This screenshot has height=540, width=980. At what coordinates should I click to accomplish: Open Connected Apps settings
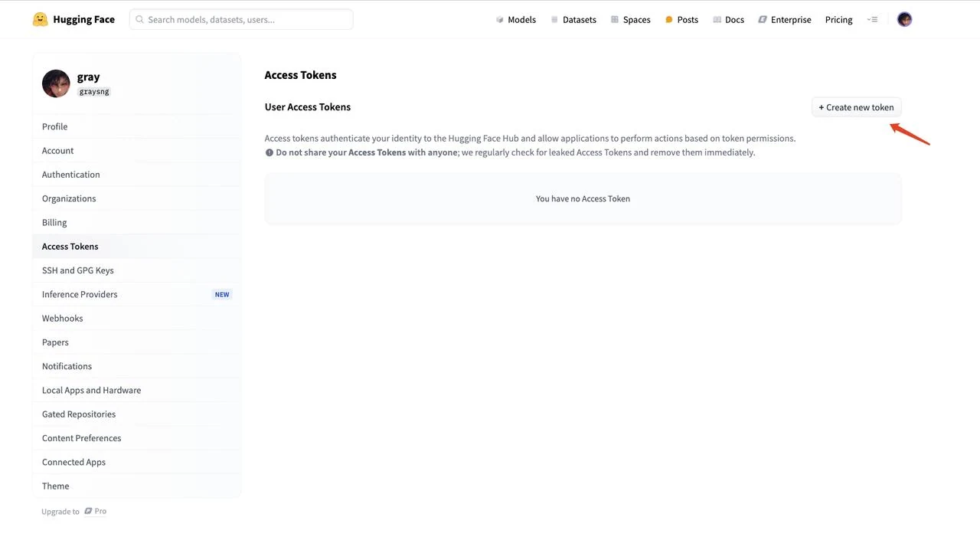point(136,462)
